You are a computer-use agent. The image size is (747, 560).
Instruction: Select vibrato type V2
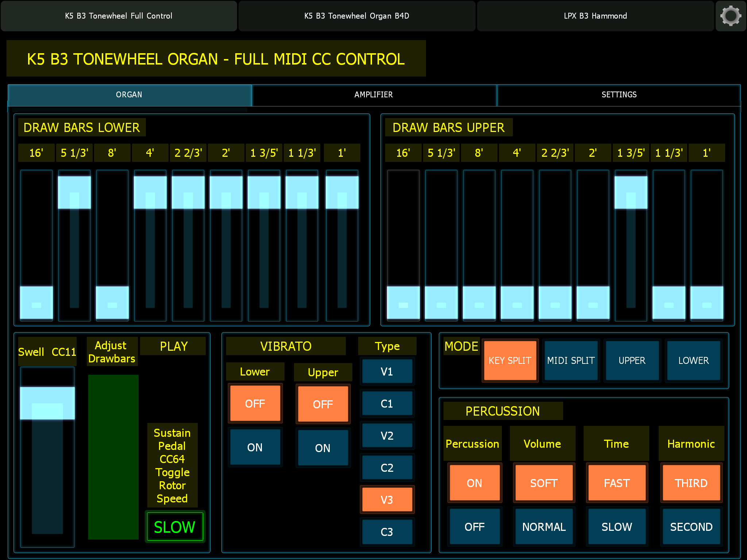click(x=387, y=436)
